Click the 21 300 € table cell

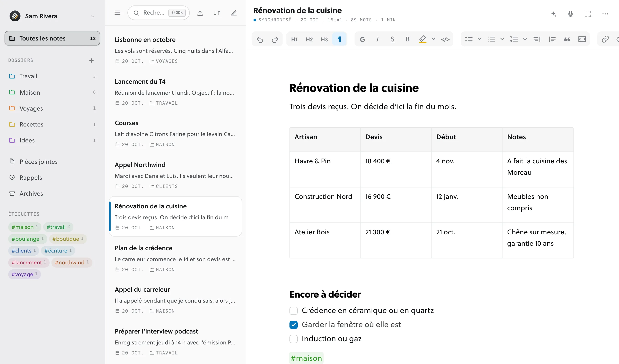(x=396, y=240)
